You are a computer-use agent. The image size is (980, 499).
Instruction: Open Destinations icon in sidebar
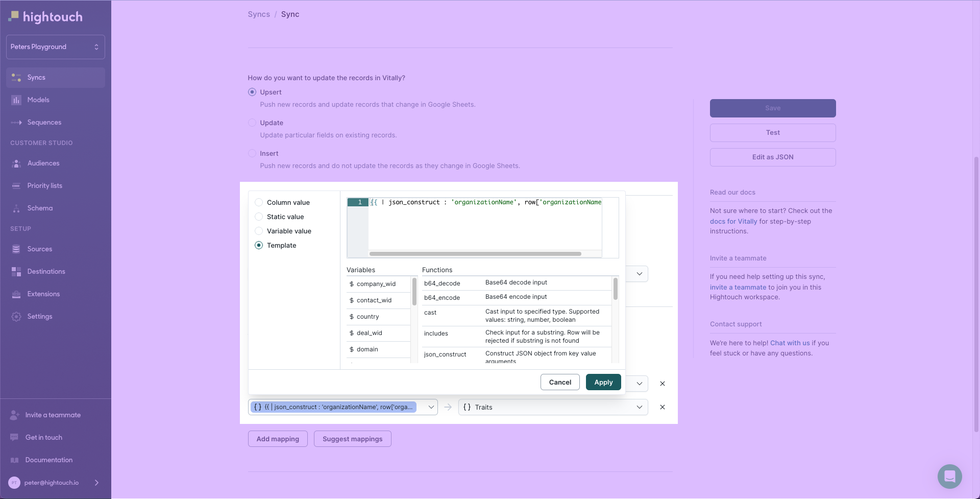click(16, 272)
